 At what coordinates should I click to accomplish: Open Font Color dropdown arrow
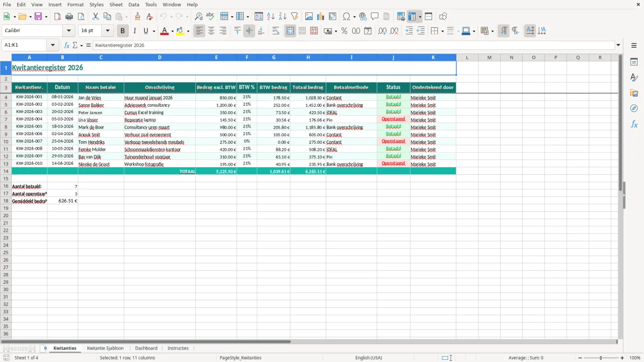click(172, 31)
